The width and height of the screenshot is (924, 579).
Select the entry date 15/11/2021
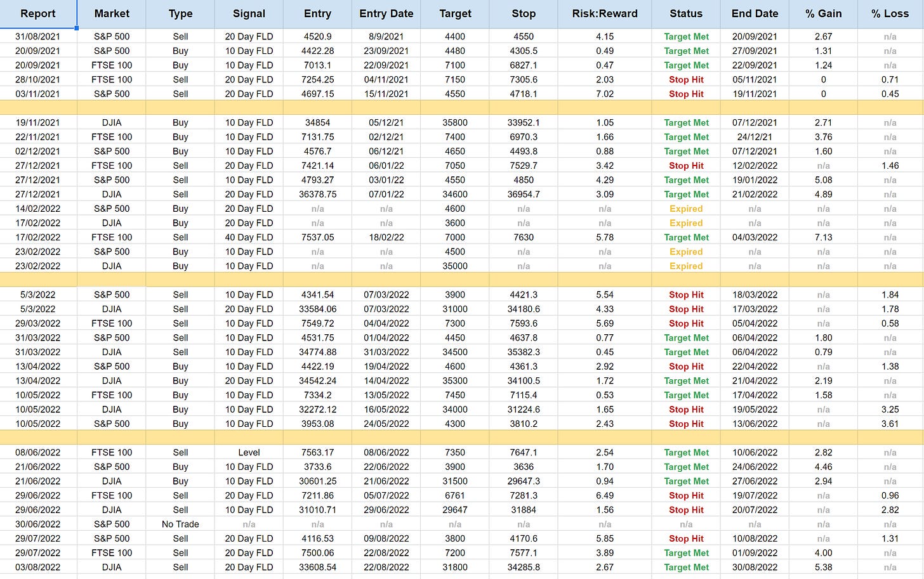coord(386,94)
